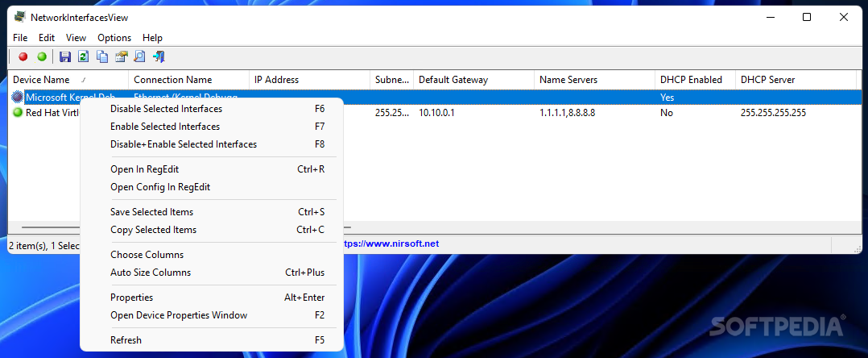Sort by the Device Name column header
The height and width of the screenshot is (358, 868).
pyautogui.click(x=68, y=80)
